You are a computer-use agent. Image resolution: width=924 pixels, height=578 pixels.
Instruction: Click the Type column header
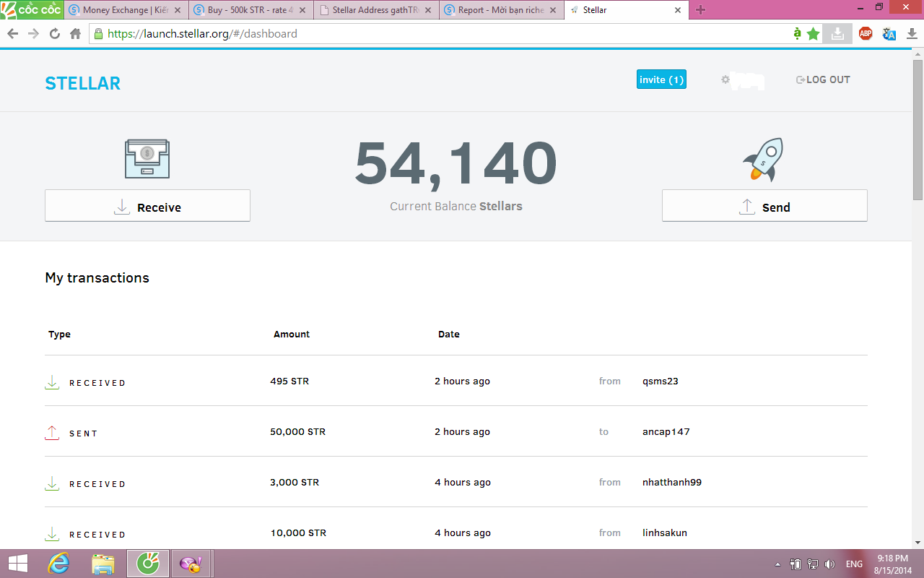point(59,335)
